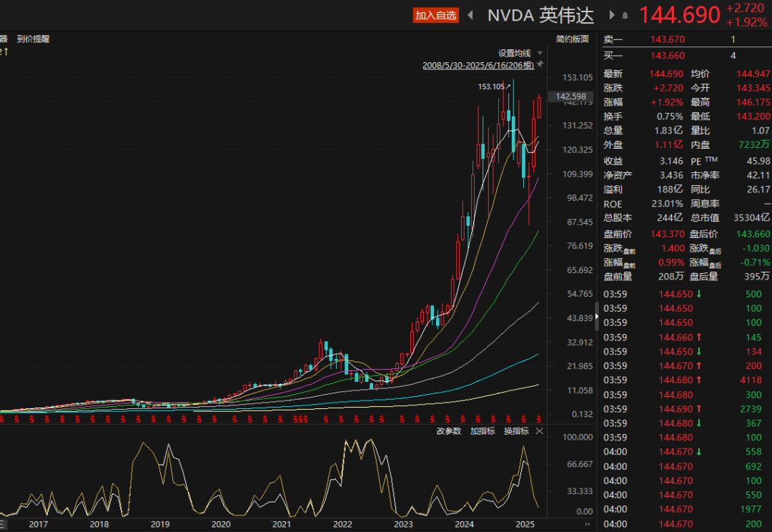Screen dimensions: 772x532
Task: Go to next stock with right arrow
Action: tap(612, 15)
